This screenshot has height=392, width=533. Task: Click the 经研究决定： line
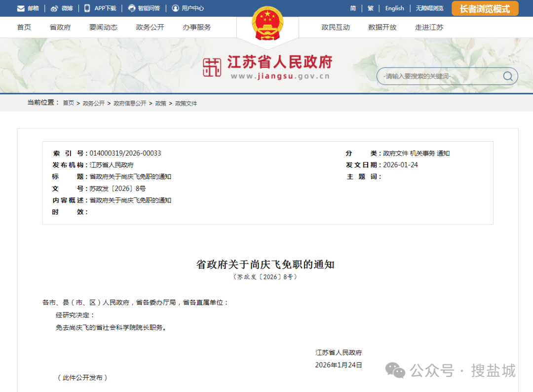[x=75, y=315]
